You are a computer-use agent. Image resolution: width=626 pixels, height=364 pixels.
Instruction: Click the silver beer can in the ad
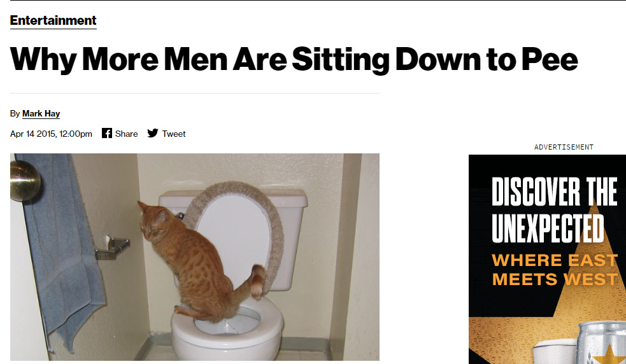coord(602,342)
